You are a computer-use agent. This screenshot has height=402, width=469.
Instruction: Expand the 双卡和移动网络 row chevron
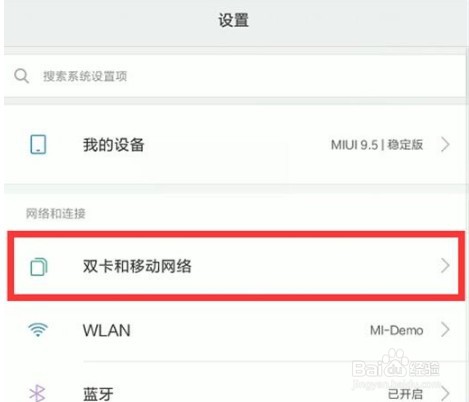pyautogui.click(x=445, y=266)
